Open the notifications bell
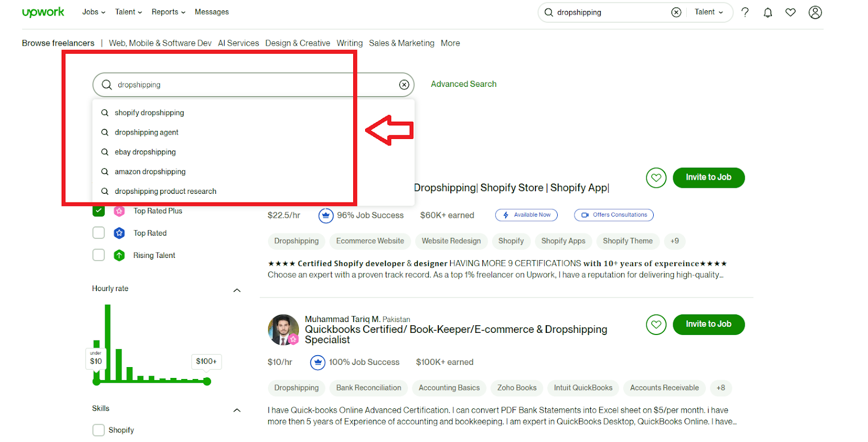 click(x=768, y=12)
